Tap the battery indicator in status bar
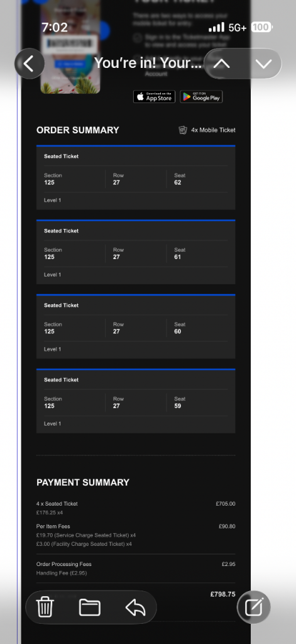 point(261,28)
